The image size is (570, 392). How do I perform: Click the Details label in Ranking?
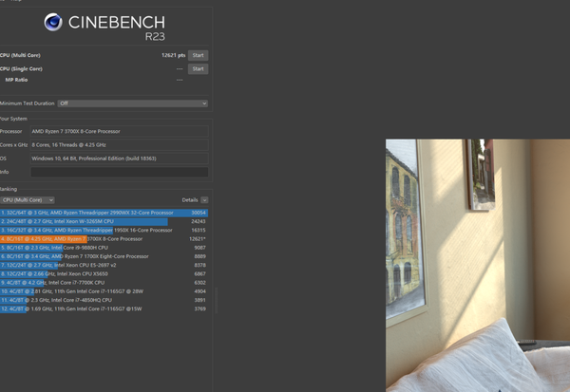[x=190, y=200]
